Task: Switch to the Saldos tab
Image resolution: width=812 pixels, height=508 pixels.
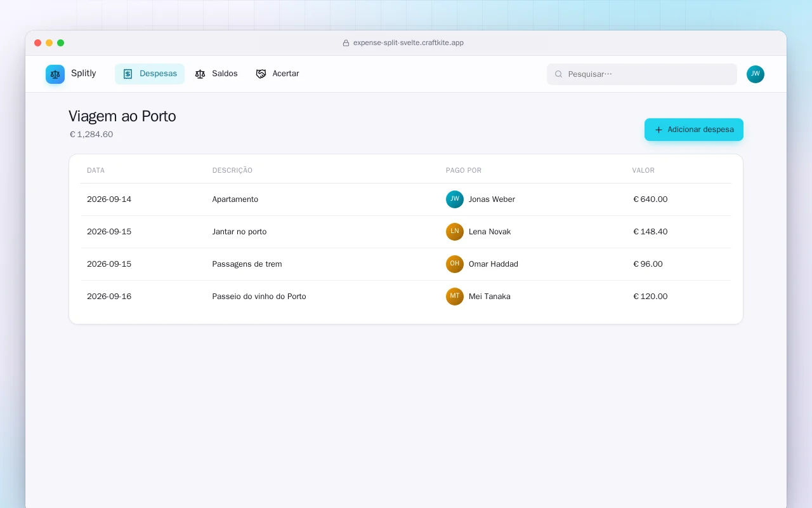Action: (x=216, y=74)
